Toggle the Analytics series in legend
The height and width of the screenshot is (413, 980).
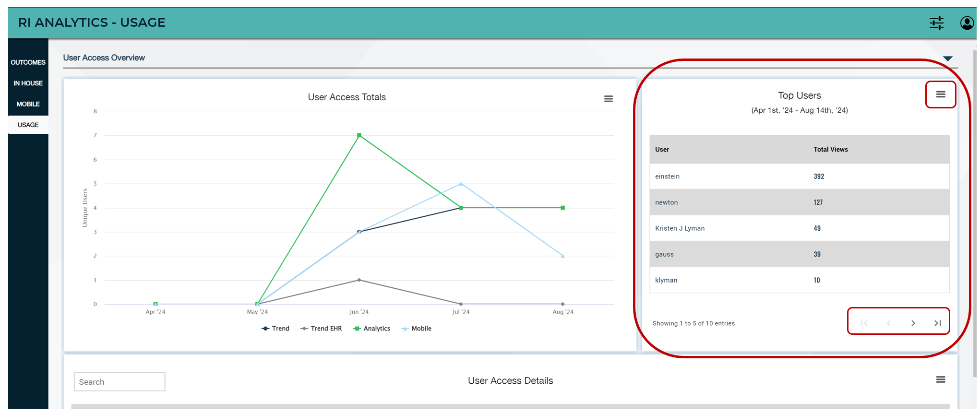[x=371, y=329]
